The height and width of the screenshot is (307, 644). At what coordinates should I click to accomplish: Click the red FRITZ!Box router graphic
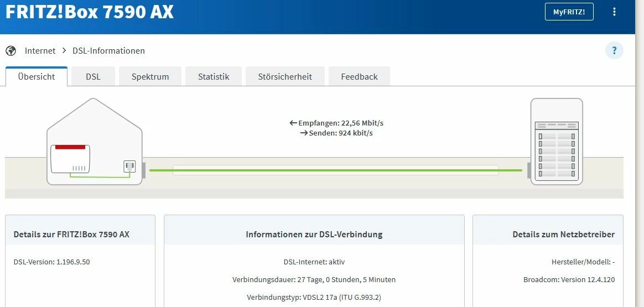[x=70, y=159]
